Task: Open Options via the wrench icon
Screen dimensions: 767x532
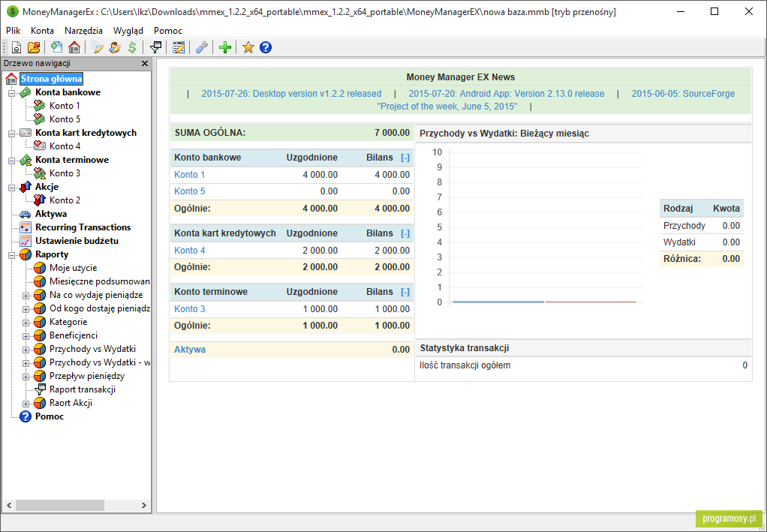Action: [x=202, y=47]
